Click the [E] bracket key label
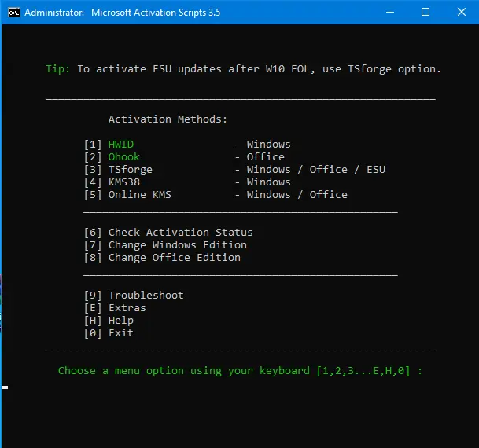Viewport: 479px width, 448px height. [93, 307]
